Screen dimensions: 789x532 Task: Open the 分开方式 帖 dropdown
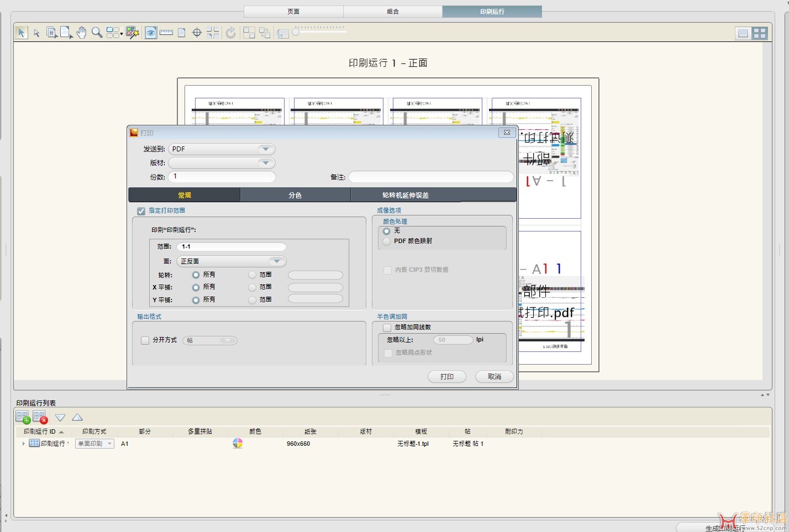pyautogui.click(x=210, y=340)
